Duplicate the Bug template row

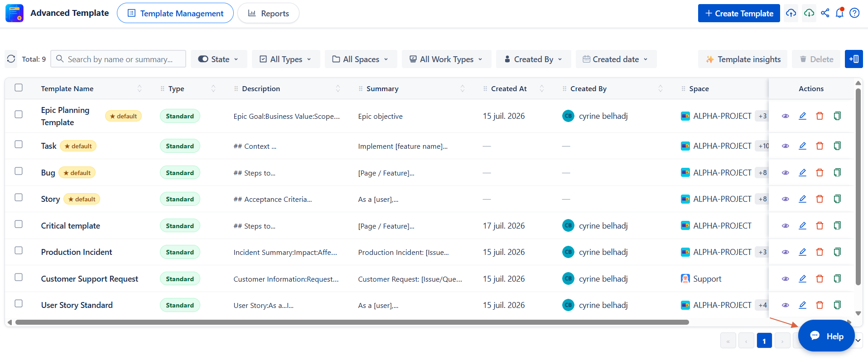(837, 173)
